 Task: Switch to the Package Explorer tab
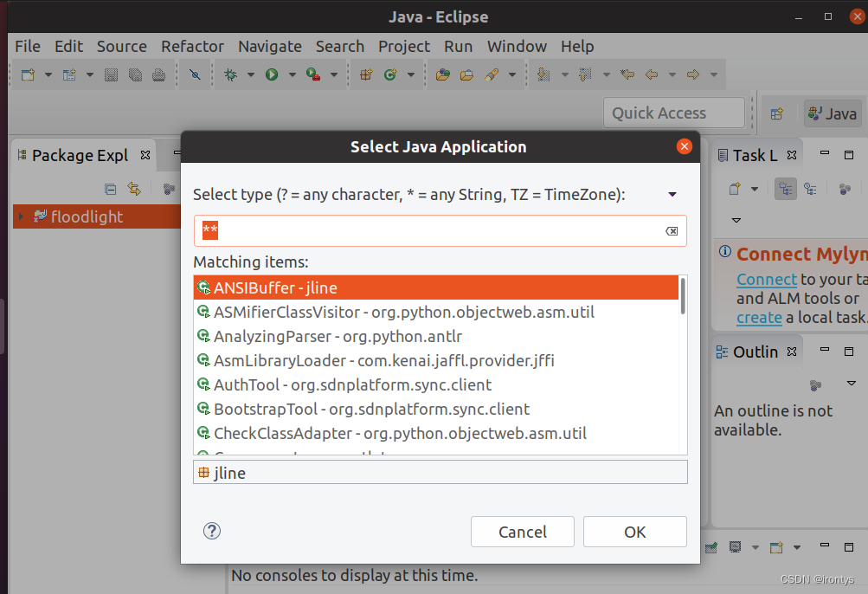(80, 155)
